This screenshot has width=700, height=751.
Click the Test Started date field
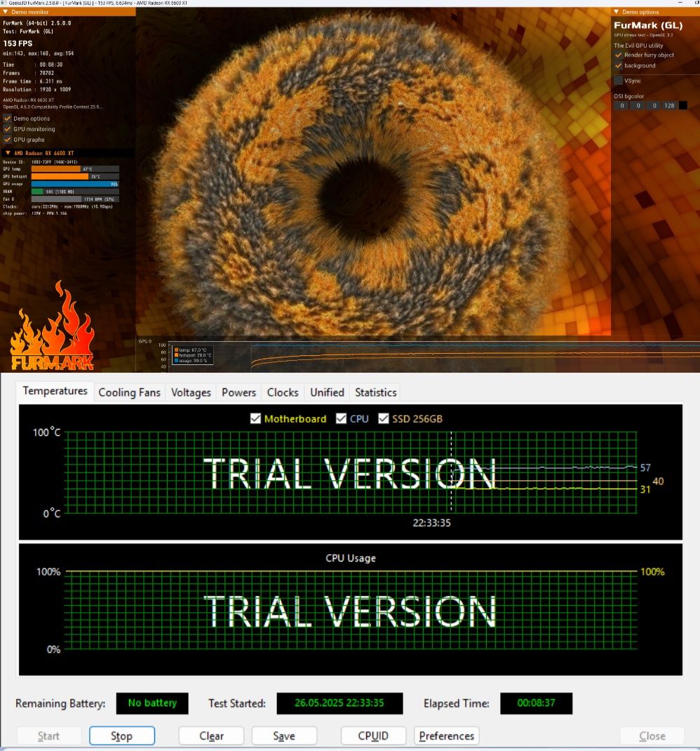click(339, 703)
